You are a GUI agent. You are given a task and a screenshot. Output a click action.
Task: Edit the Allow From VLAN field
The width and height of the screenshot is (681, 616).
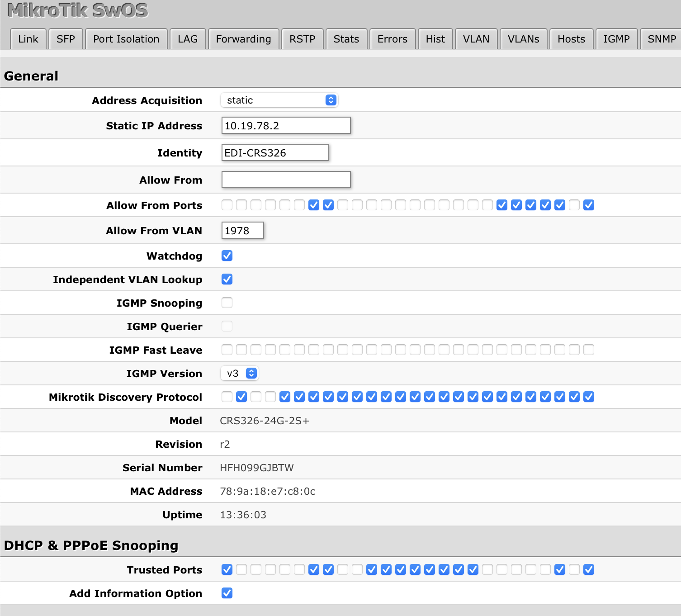tap(242, 230)
